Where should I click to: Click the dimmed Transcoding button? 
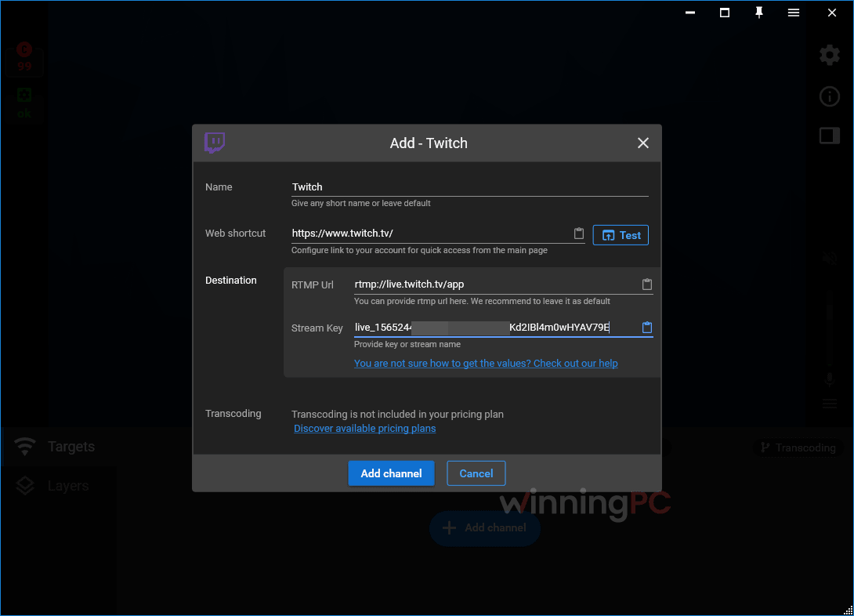pyautogui.click(x=798, y=448)
